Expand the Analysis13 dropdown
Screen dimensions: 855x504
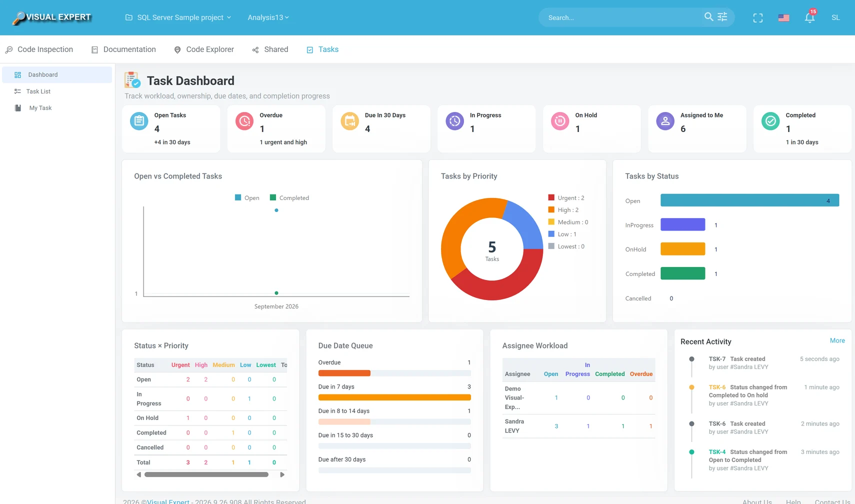tap(268, 17)
